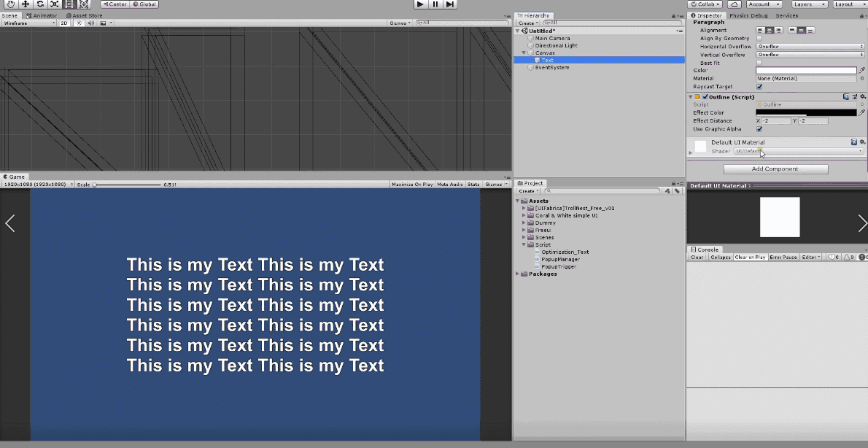Viewport: 868px width, 448px height.
Task: Toggle Error Pause in the Console
Action: pyautogui.click(x=783, y=257)
